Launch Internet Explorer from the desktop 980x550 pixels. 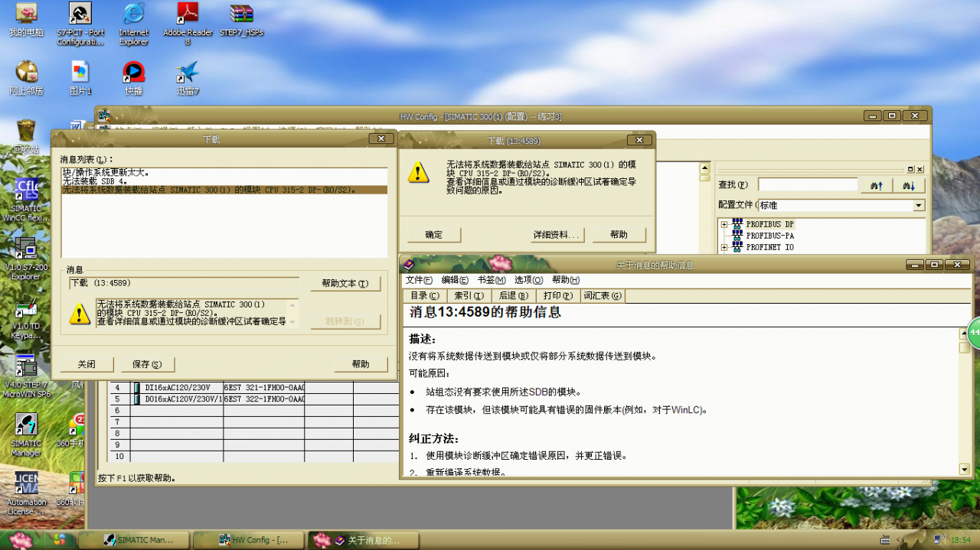[x=134, y=24]
